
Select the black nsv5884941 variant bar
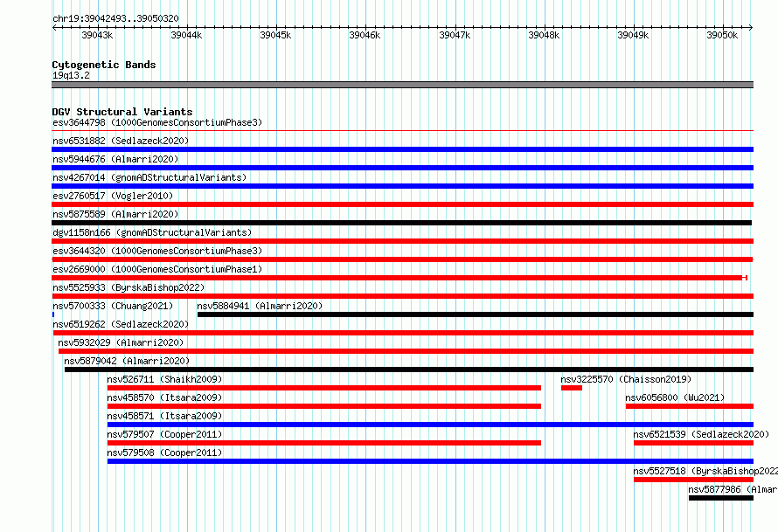pyautogui.click(x=476, y=314)
